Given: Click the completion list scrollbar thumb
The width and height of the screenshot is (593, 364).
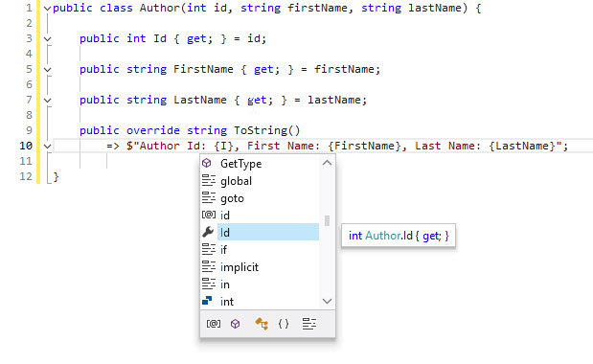Looking at the screenshot, I should pyautogui.click(x=327, y=220).
